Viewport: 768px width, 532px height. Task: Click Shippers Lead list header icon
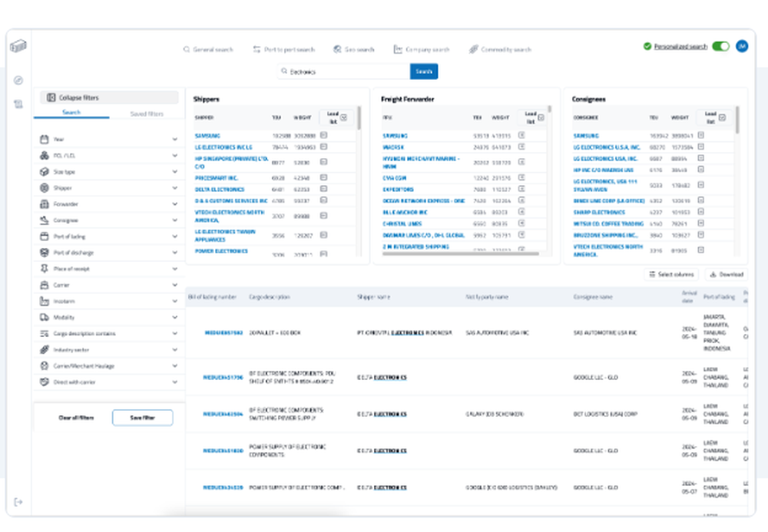[343, 117]
